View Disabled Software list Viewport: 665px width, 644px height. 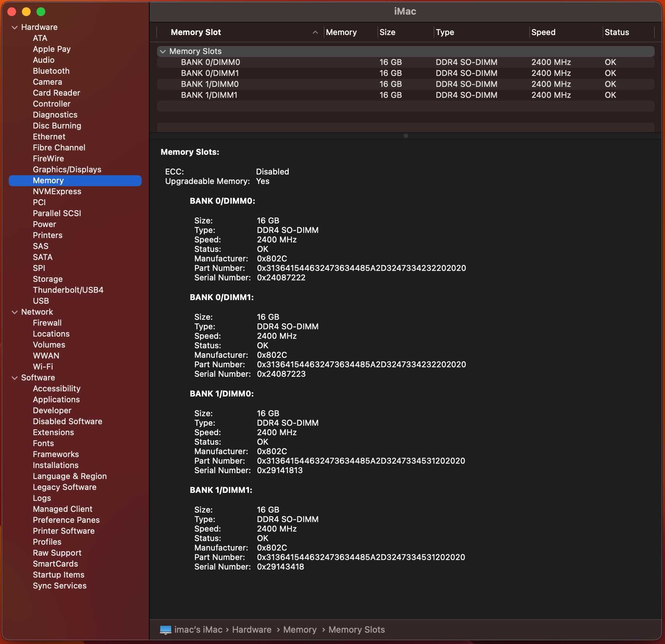pos(68,422)
